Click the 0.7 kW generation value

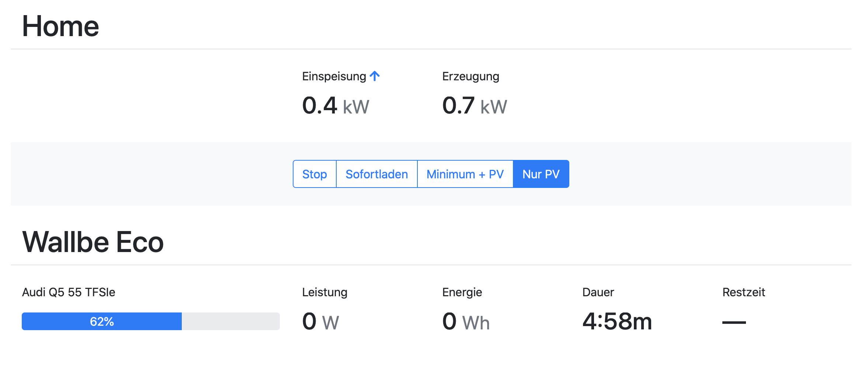475,106
